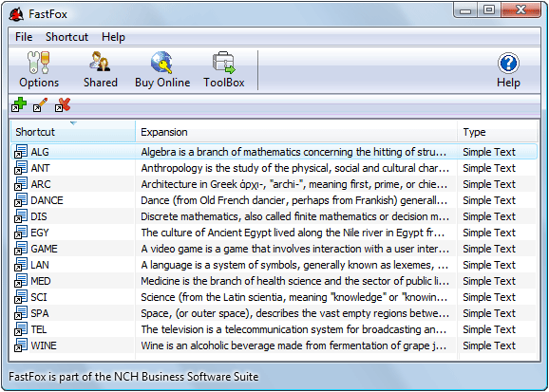549x392 pixels.
Task: Click Simple Text type in WINE row
Action: pyautogui.click(x=489, y=345)
